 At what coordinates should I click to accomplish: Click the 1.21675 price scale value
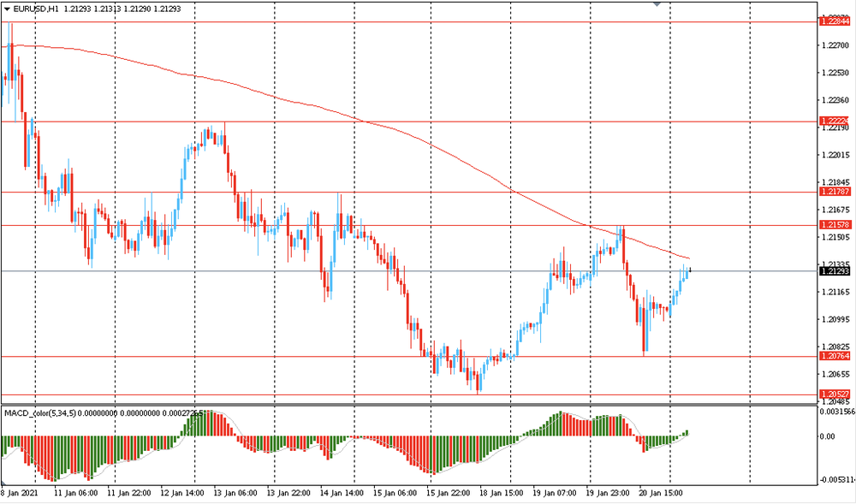(x=835, y=210)
